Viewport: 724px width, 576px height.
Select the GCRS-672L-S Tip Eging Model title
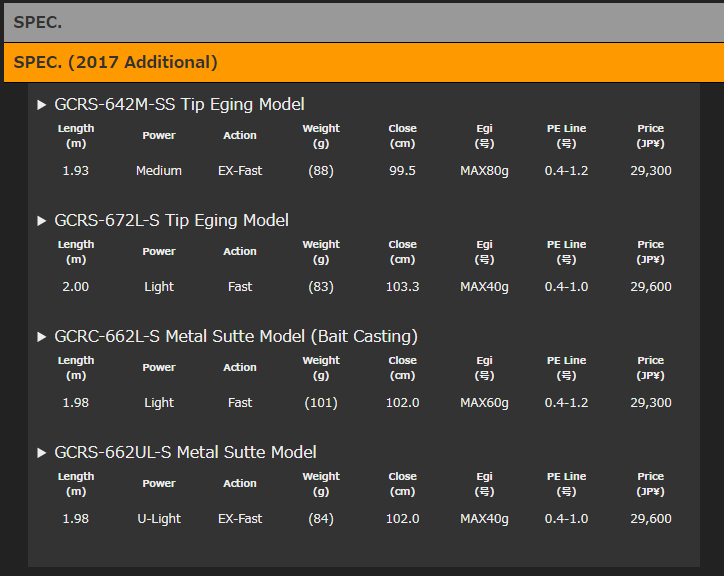[171, 220]
